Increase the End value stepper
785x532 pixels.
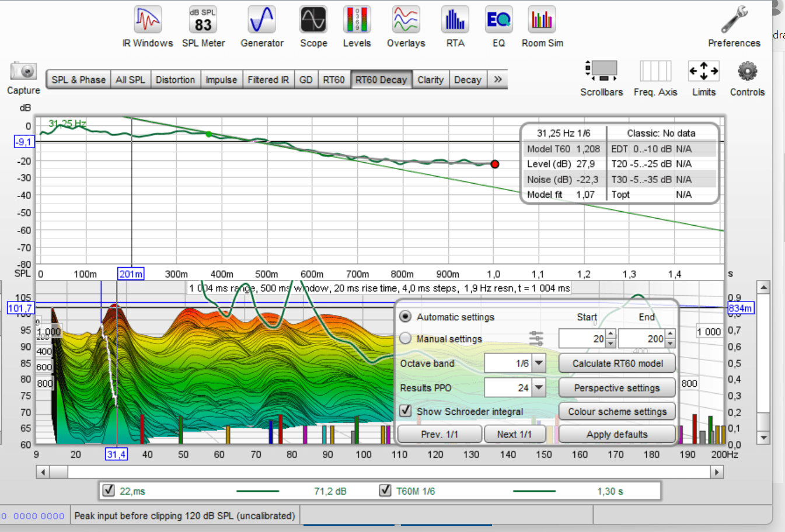[670, 334]
